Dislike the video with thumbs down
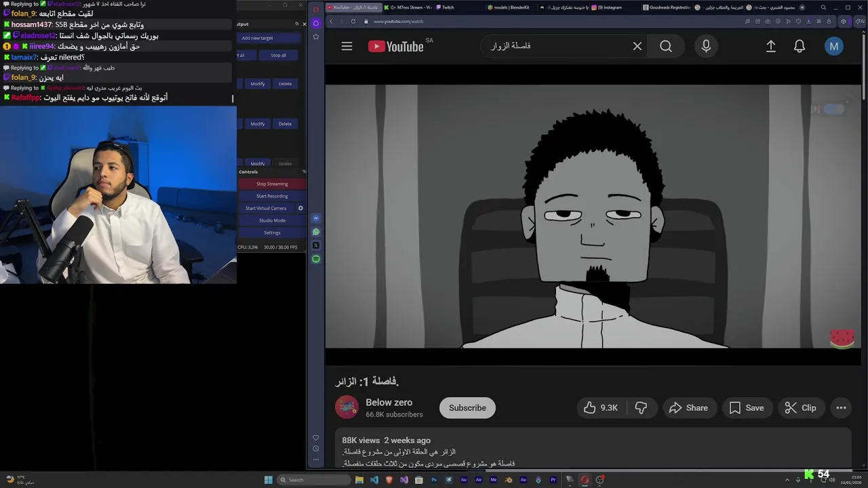 pos(641,407)
